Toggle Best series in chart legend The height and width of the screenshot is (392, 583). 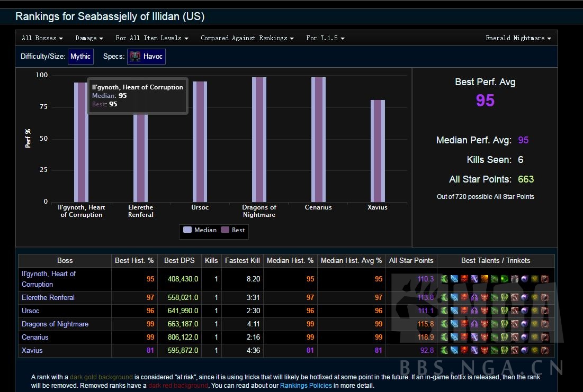(x=233, y=230)
